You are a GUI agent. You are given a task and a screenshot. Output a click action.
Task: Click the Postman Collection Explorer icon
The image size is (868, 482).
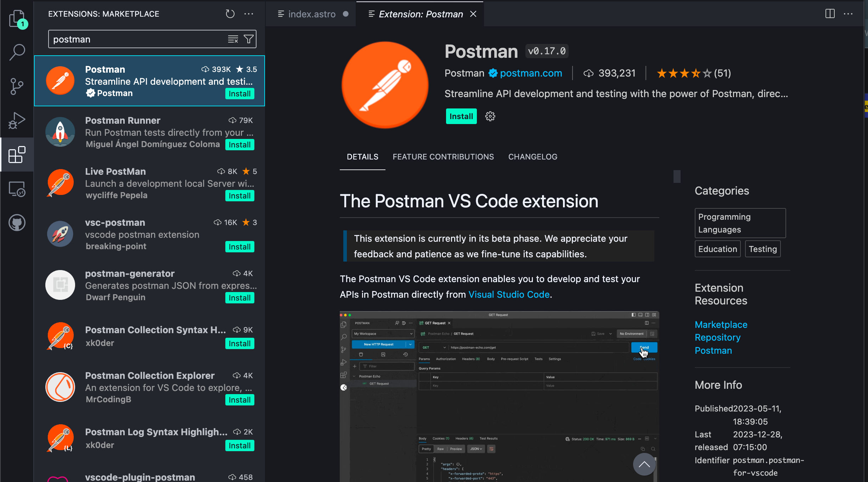pyautogui.click(x=60, y=387)
